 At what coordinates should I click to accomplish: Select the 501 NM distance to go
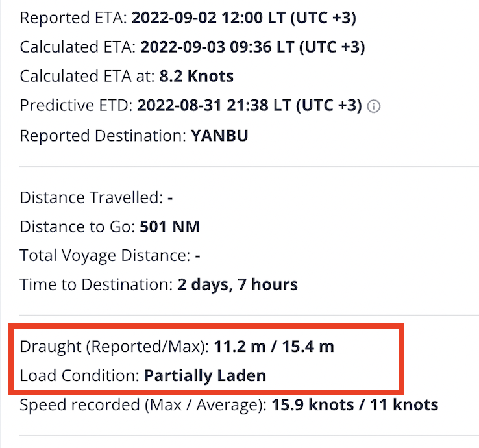click(x=169, y=227)
